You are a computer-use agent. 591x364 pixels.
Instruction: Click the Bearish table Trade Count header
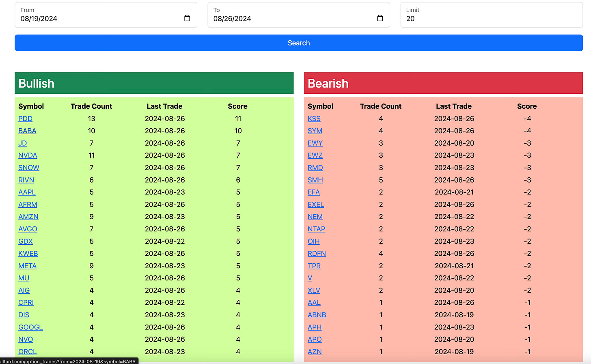(381, 106)
